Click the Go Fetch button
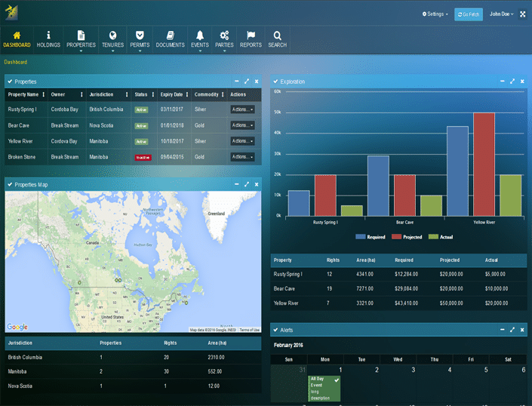 pyautogui.click(x=469, y=14)
